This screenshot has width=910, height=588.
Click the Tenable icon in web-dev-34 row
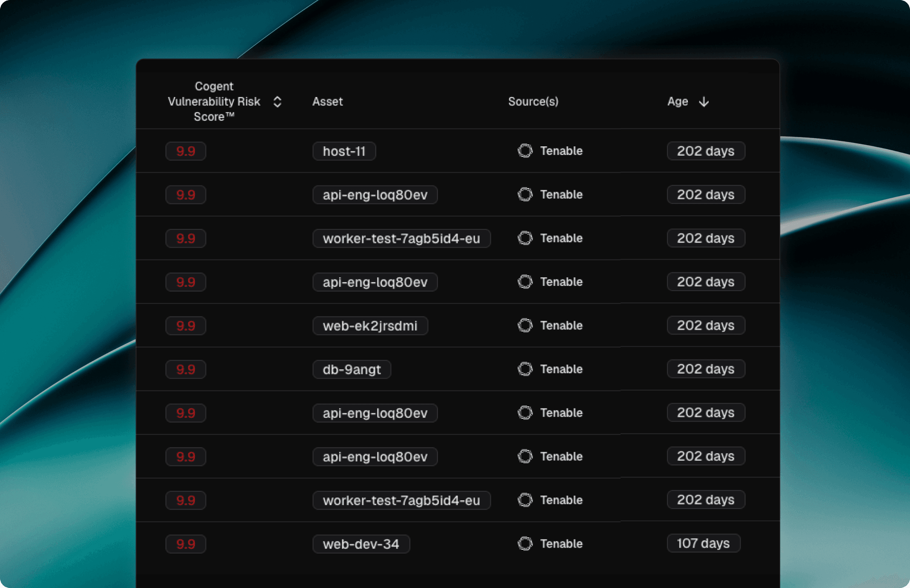point(525,543)
